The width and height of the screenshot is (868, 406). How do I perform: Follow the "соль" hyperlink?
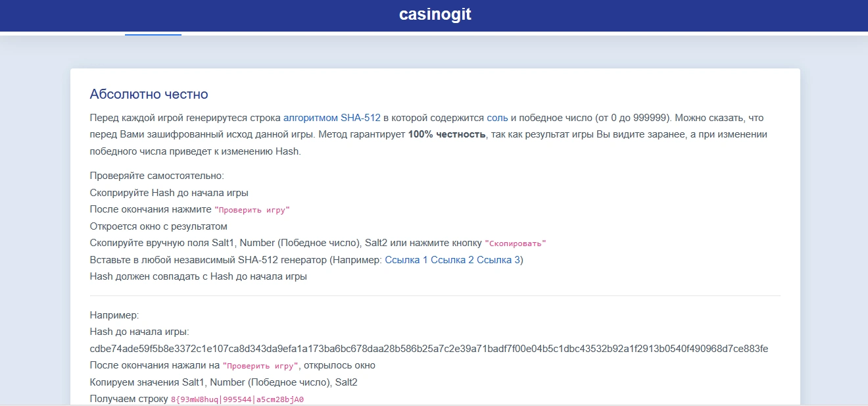tap(497, 118)
